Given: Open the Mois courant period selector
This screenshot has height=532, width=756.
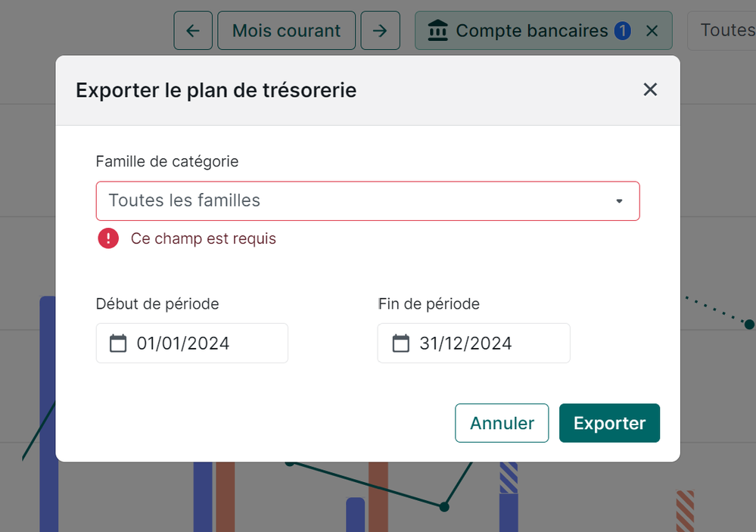Looking at the screenshot, I should 286,31.
